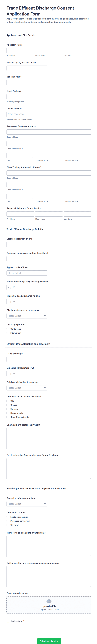Focus the Phone Number field
The image size is (97, 644).
pos(27,114)
